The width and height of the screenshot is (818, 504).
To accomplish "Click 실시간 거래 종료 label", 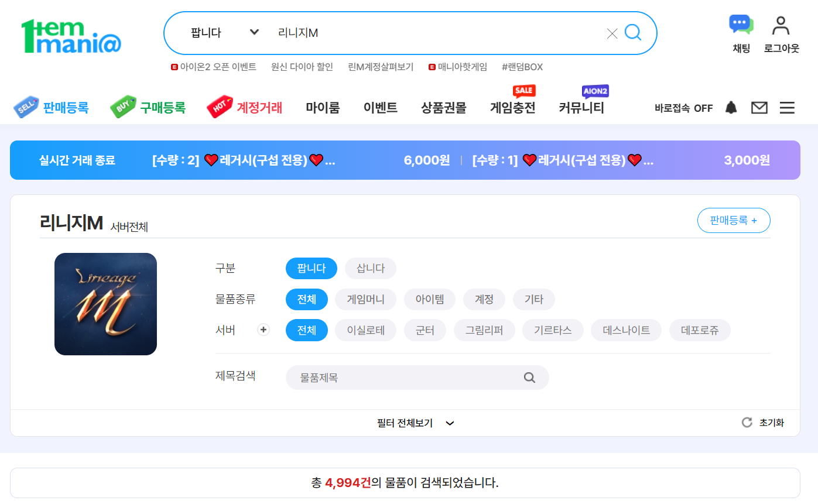I will [77, 160].
